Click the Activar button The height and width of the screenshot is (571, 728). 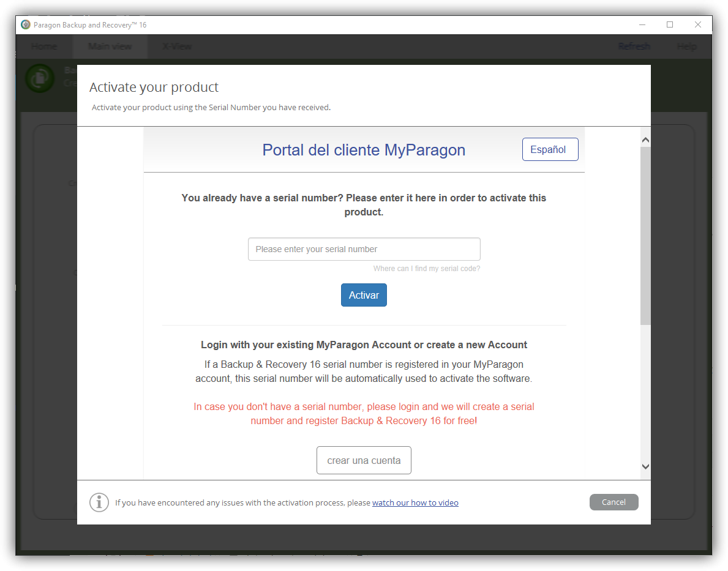tap(364, 295)
